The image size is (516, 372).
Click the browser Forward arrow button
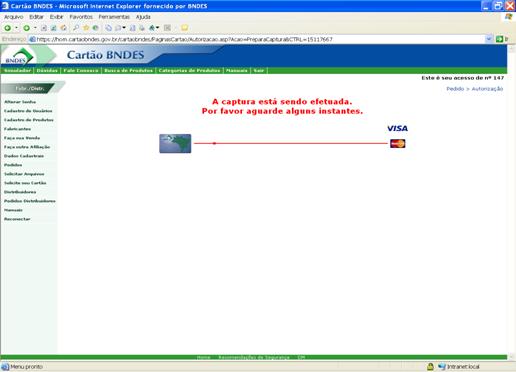pyautogui.click(x=27, y=28)
